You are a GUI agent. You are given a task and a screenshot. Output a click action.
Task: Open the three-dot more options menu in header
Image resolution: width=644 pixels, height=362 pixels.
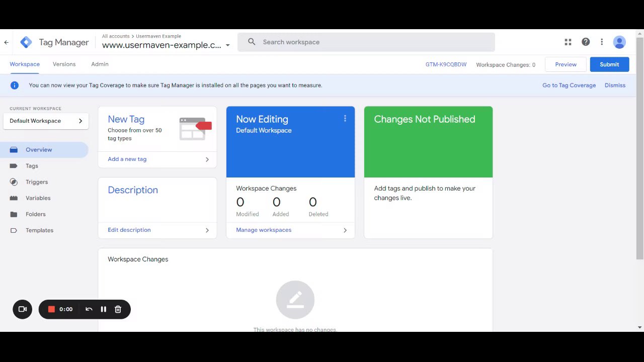point(602,42)
